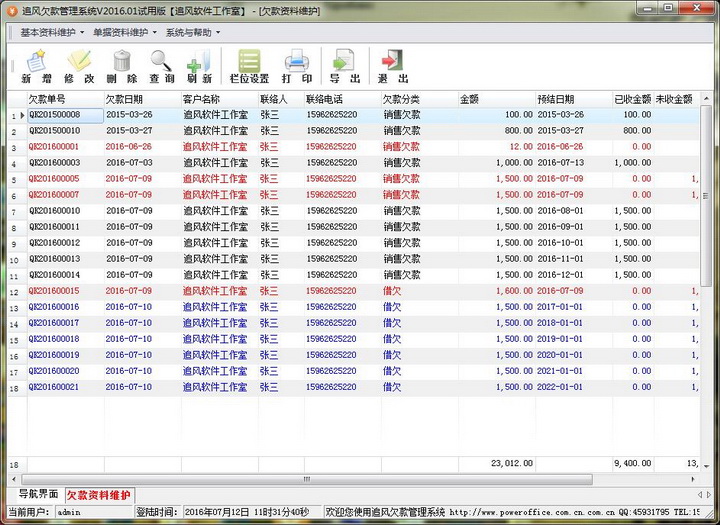The width and height of the screenshot is (720, 525).
Task: Select the 欠款资料维护 tab
Action: point(98,495)
